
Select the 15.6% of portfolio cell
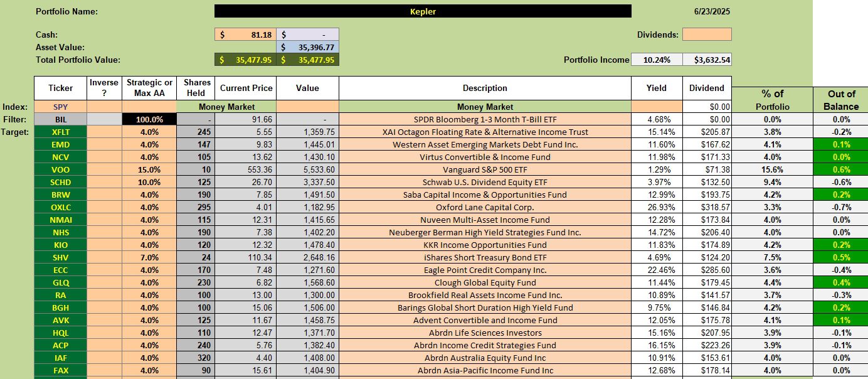coord(771,169)
